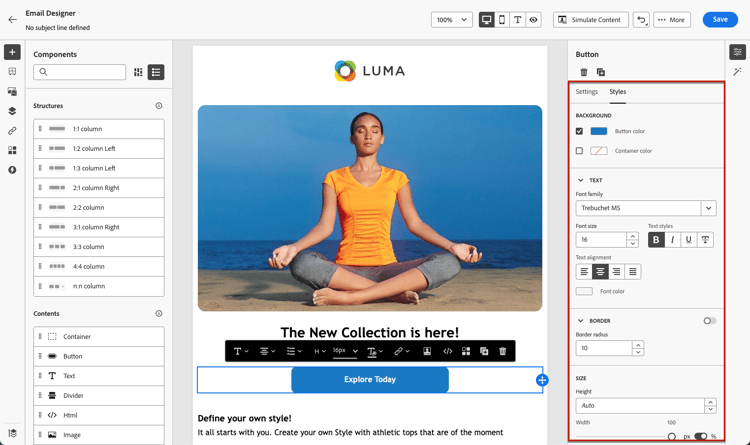Screen dimensions: 750x445
Task: Open the magic wand icon on right rail
Action: (x=738, y=72)
